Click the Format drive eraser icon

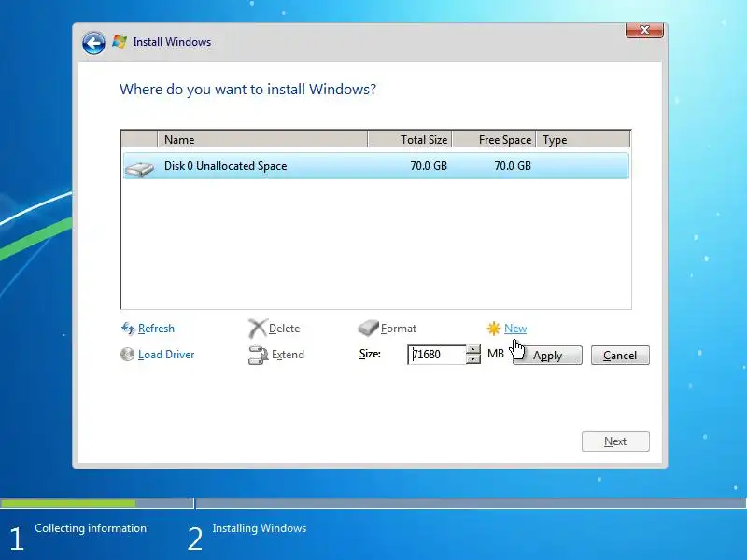[x=368, y=328]
